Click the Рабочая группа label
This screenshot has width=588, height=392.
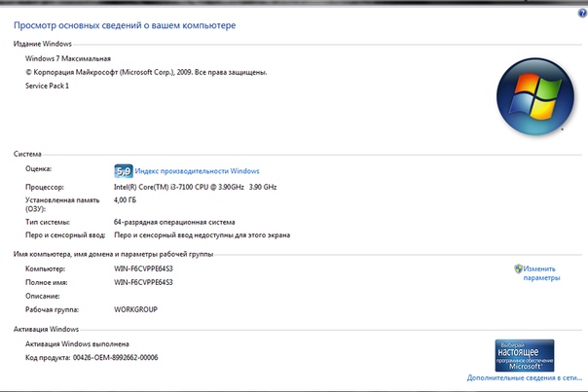(52, 309)
